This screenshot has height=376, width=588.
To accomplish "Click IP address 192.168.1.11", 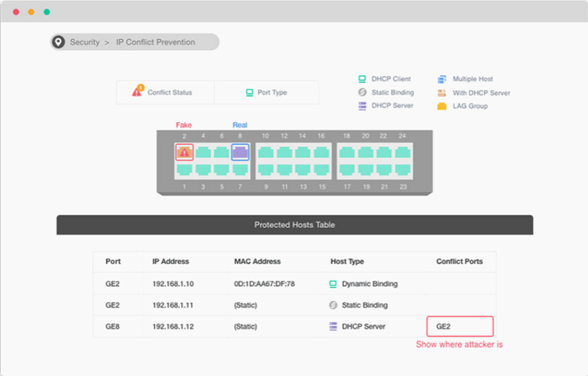I will [173, 305].
